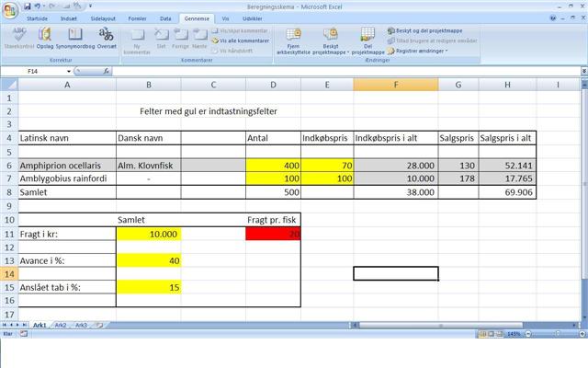Click the Oversæt translate icon
This screenshot has height=368, width=588.
(x=107, y=38)
